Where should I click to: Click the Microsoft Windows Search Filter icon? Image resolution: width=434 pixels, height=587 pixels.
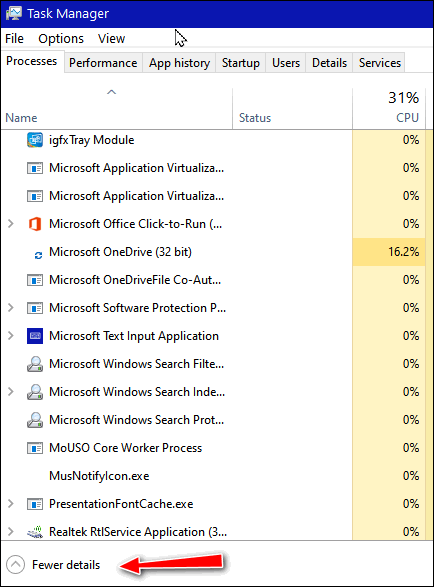[35, 364]
